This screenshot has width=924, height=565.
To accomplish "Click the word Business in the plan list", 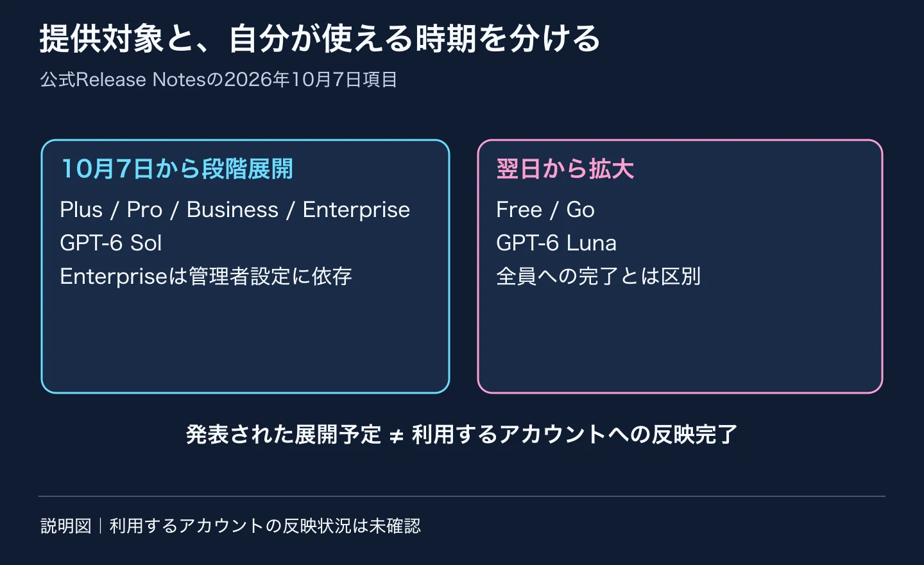I will tap(232, 210).
